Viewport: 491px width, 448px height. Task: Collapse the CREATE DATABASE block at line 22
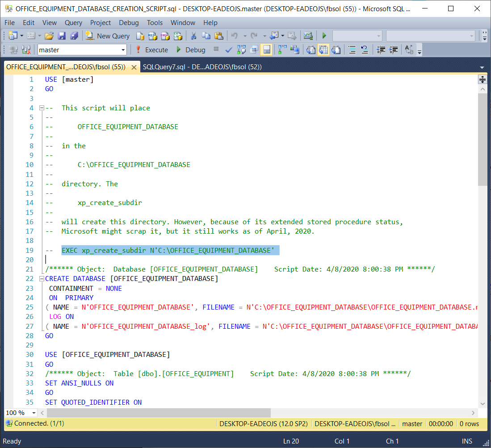pyautogui.click(x=42, y=279)
